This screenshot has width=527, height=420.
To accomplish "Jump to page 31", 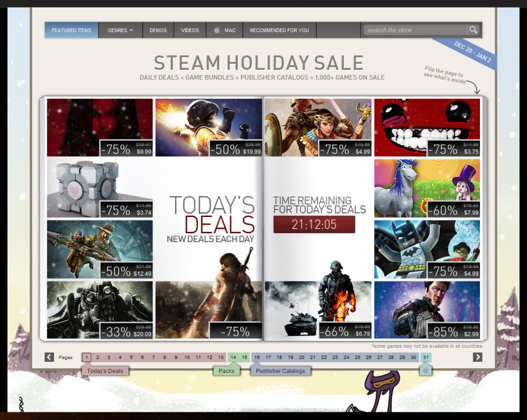I will 426,357.
